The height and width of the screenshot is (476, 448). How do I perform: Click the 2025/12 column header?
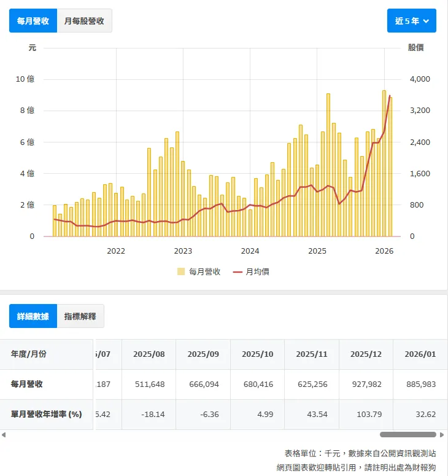366,354
